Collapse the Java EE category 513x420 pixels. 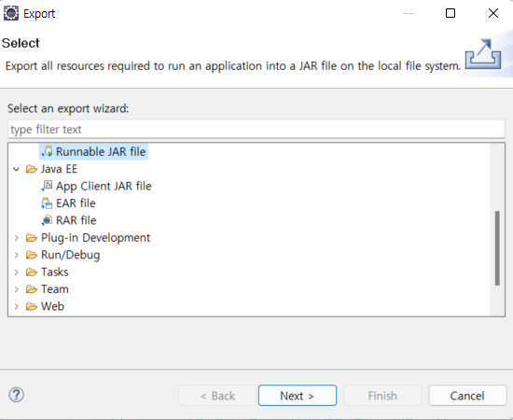click(16, 169)
